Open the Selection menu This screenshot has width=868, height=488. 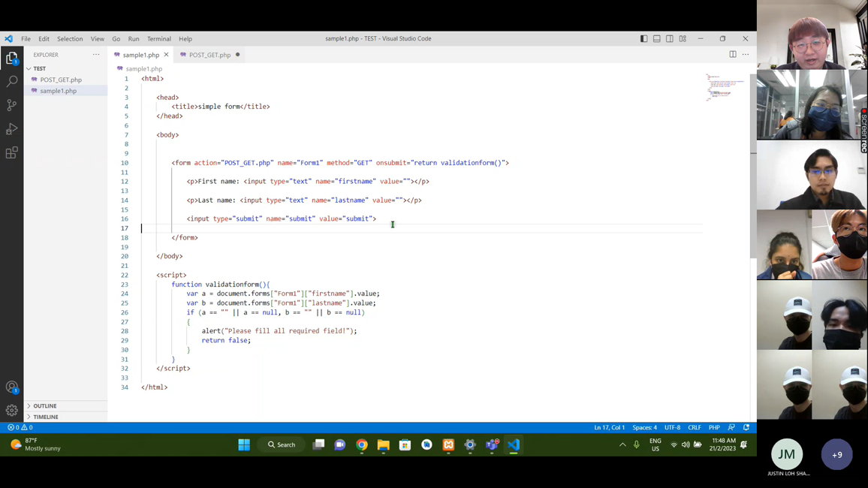pos(70,39)
